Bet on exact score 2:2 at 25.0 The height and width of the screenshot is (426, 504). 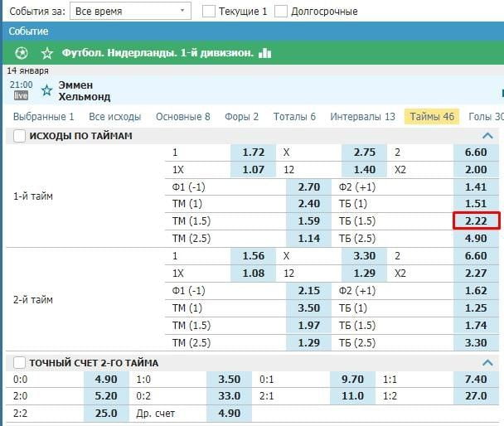(x=106, y=413)
